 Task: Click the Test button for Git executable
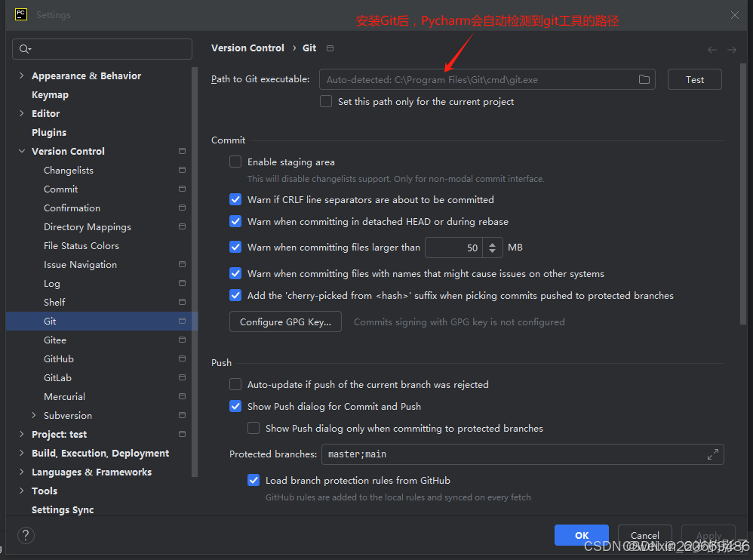pos(694,79)
